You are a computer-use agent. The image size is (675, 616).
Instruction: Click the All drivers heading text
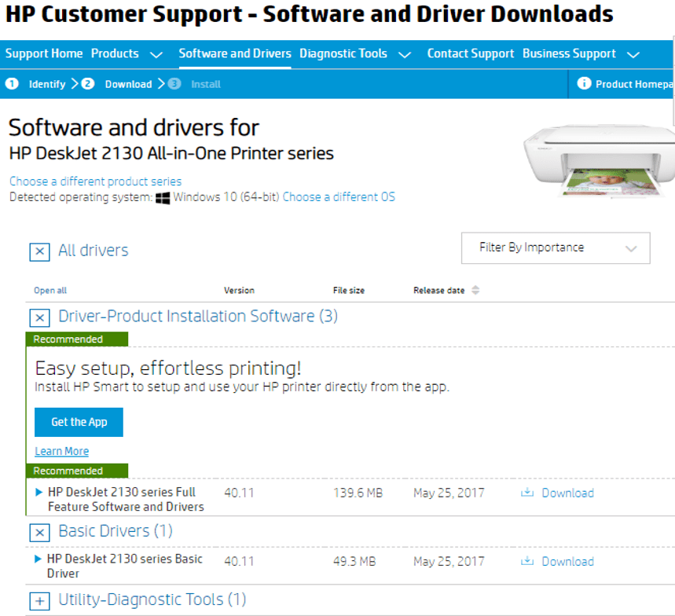point(94,250)
